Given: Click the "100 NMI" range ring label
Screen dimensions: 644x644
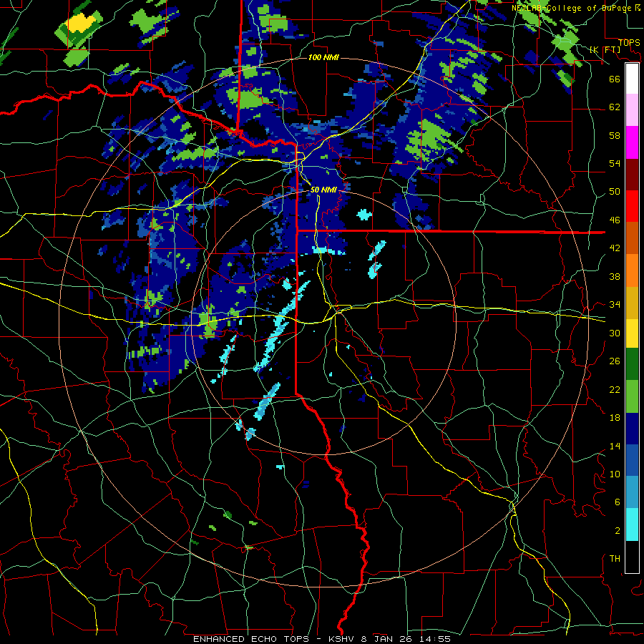Looking at the screenshot, I should click(323, 57).
